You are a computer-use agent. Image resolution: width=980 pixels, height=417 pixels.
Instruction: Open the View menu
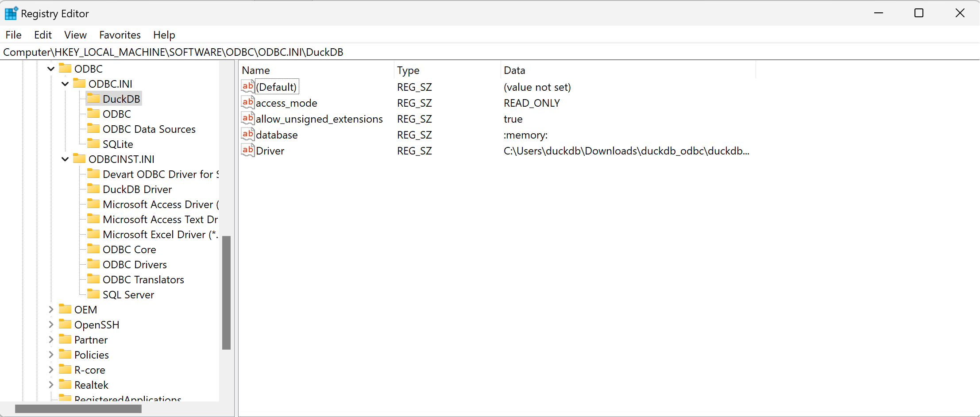pos(75,35)
